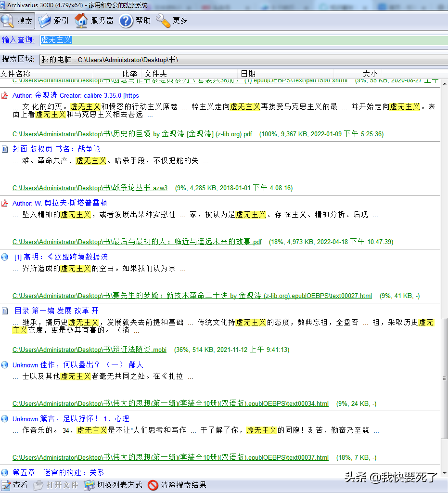Click the text (18%, 4,973 KB, 2022-04-18 下午 10:47:39)

click(331, 242)
